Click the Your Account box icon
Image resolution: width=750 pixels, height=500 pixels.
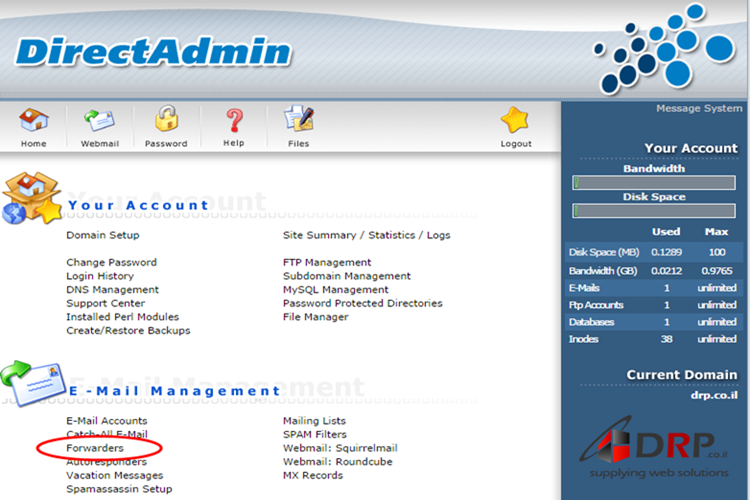click(32, 199)
